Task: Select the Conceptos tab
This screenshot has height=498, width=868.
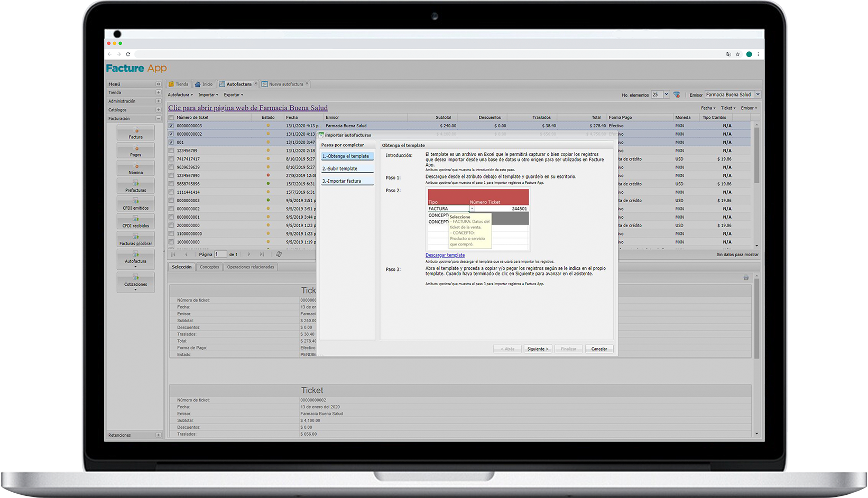Action: coord(209,267)
